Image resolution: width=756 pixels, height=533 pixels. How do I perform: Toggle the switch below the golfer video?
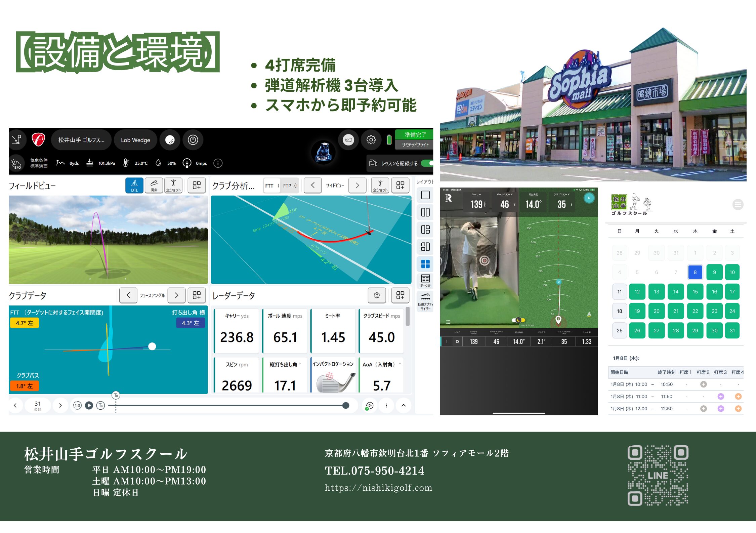pos(518,320)
